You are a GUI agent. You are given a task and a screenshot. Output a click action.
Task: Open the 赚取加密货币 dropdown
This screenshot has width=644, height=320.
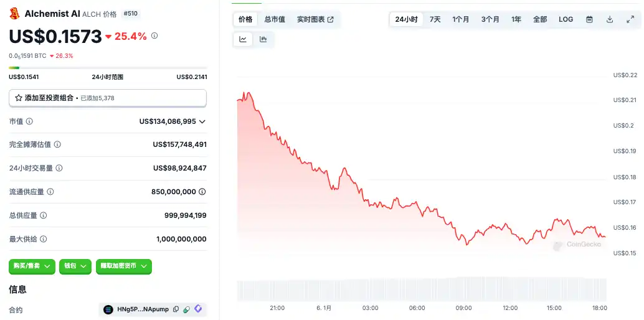123,266
